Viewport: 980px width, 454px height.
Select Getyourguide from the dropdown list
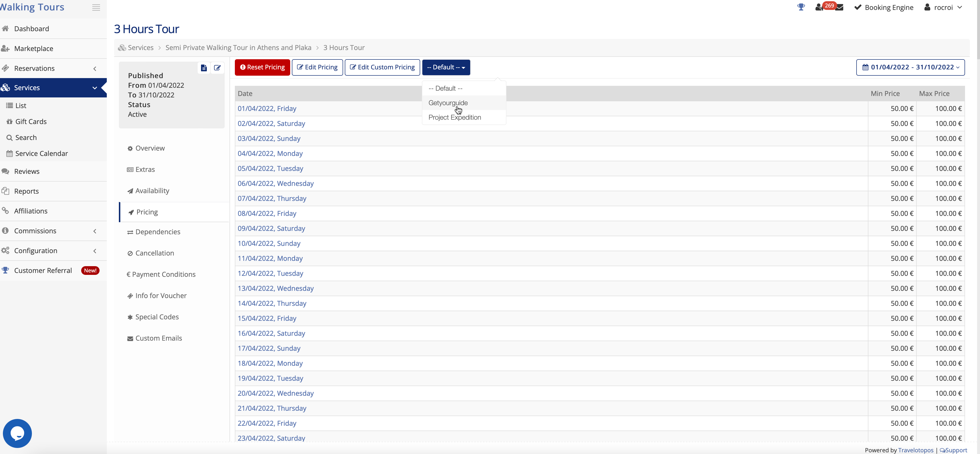coord(448,103)
